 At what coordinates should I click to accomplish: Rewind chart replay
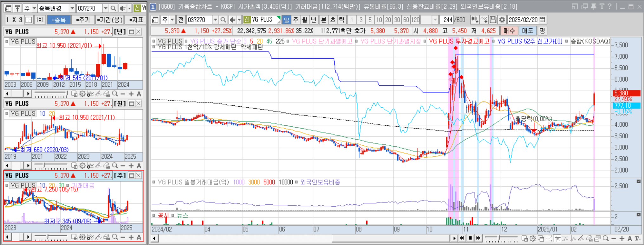coord(462,238)
